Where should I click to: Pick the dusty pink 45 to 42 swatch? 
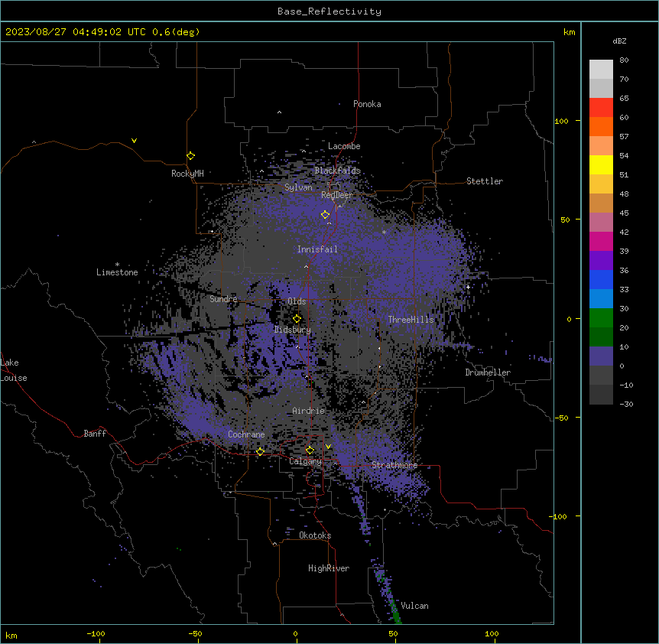pyautogui.click(x=601, y=222)
